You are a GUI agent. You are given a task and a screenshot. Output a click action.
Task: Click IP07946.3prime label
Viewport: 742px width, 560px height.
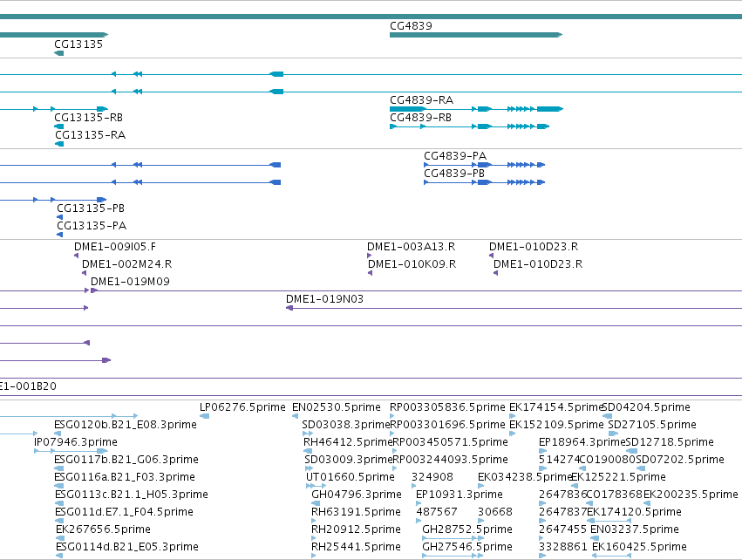pyautogui.click(x=76, y=442)
